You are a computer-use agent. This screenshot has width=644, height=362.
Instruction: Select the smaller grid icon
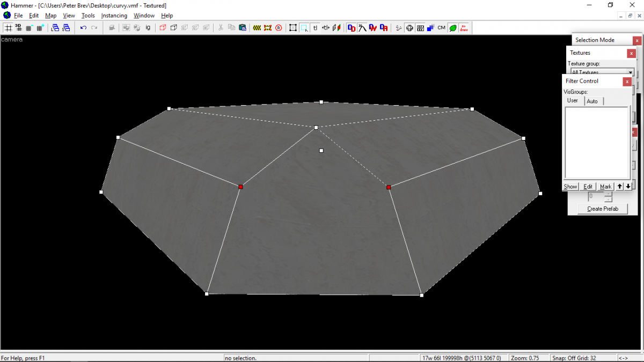click(x=28, y=28)
